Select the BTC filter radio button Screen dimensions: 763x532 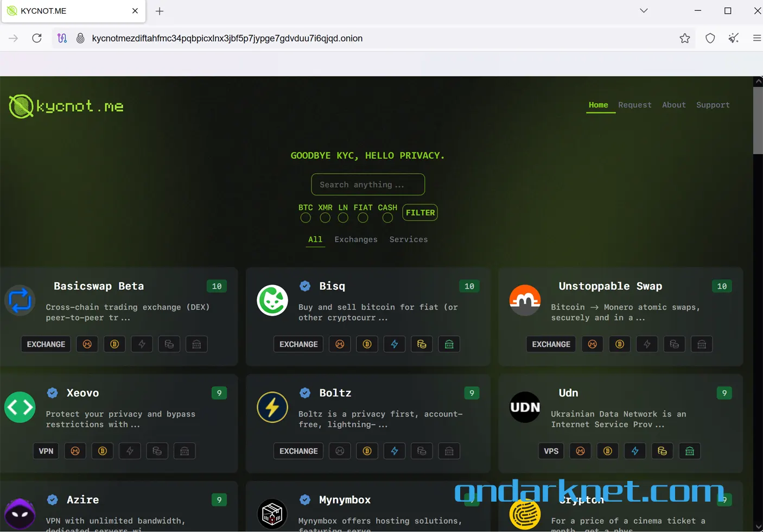[x=305, y=217]
